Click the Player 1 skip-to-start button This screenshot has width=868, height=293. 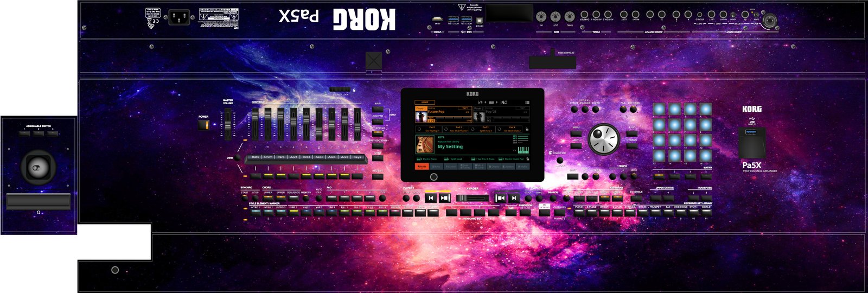431,198
